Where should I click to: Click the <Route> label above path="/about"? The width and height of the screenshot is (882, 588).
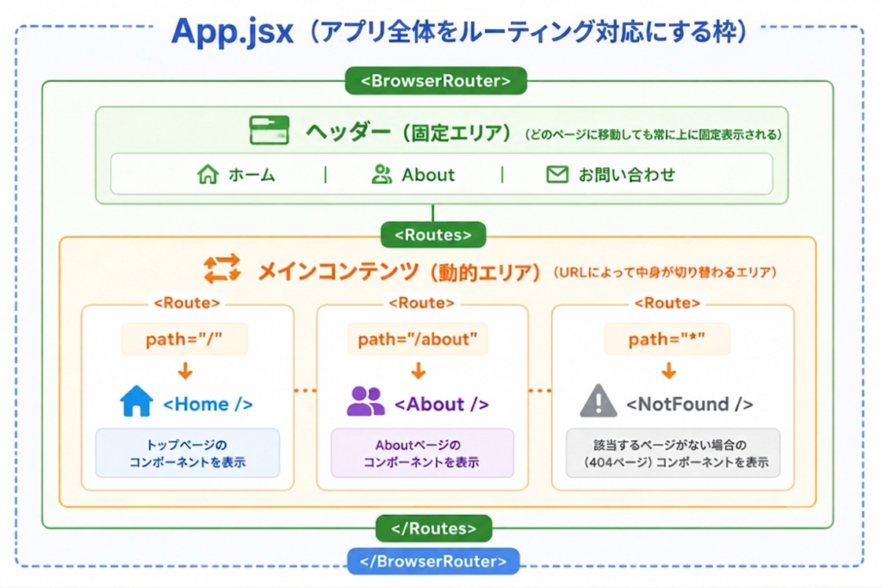421,302
